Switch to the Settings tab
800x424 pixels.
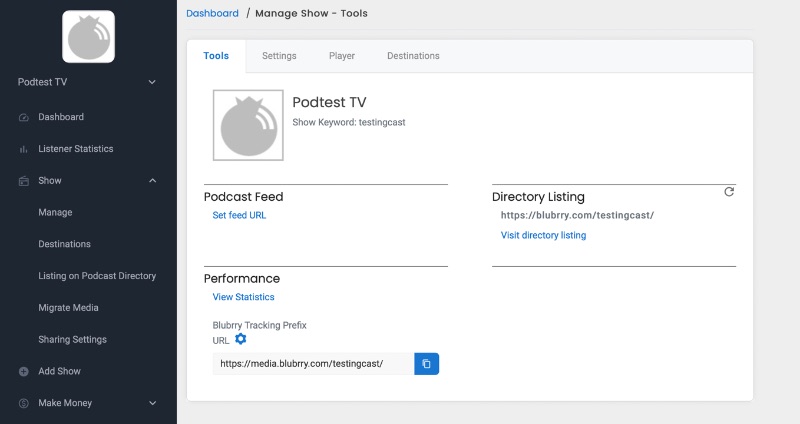pos(279,56)
